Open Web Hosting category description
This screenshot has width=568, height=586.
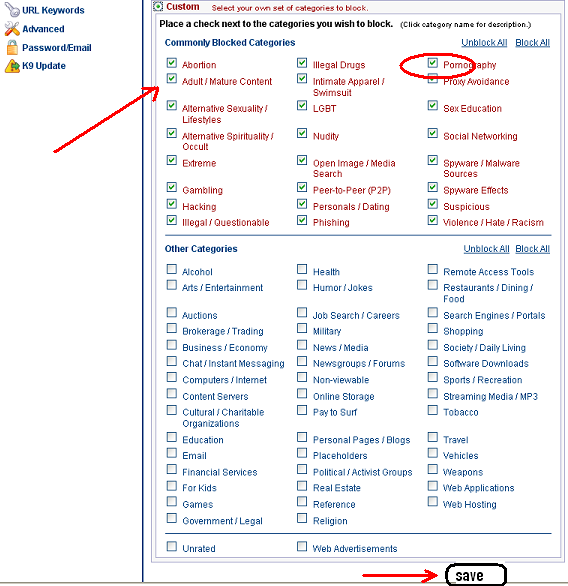click(470, 505)
